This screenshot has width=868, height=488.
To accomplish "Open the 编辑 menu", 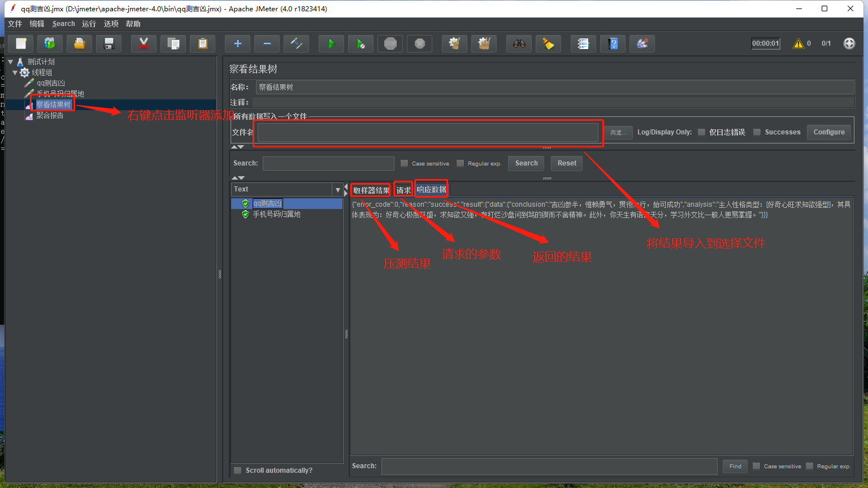I will (37, 24).
